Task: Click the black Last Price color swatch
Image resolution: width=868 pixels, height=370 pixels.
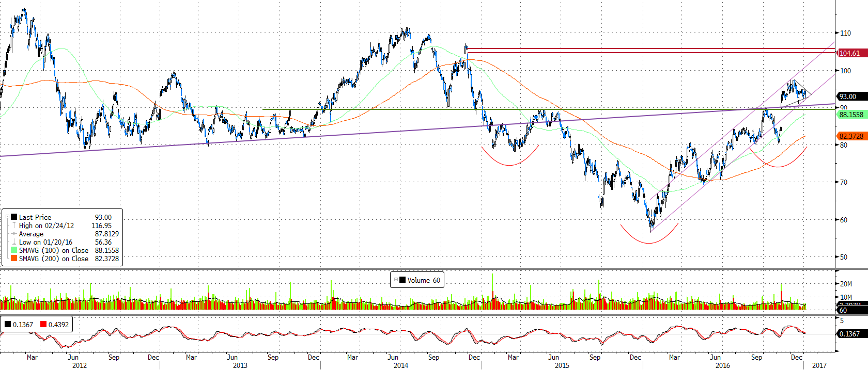Action: (14, 217)
